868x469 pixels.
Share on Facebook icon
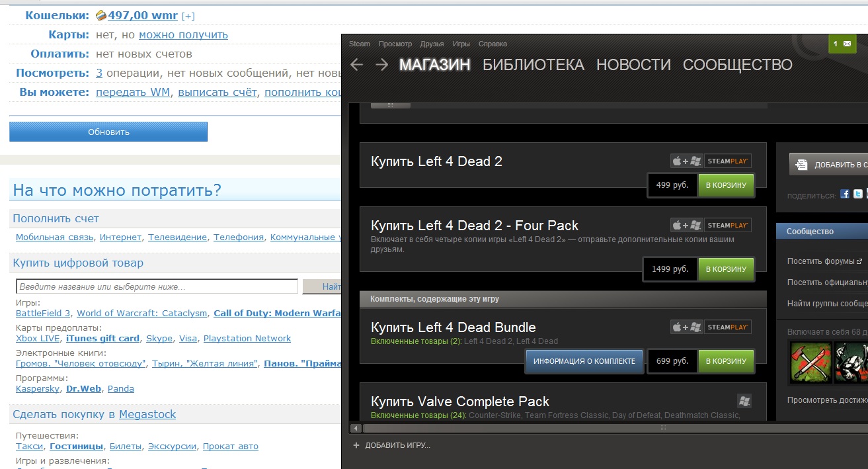[x=845, y=194]
